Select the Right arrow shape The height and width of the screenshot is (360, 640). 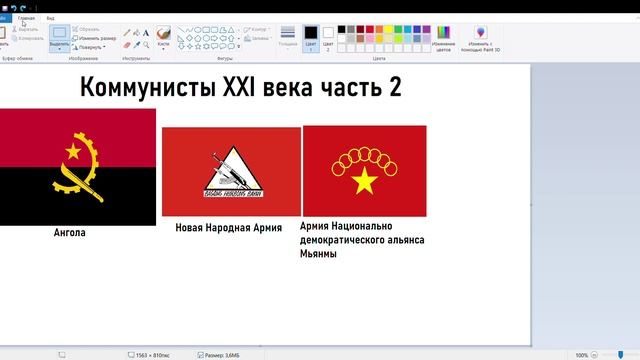tap(214, 38)
